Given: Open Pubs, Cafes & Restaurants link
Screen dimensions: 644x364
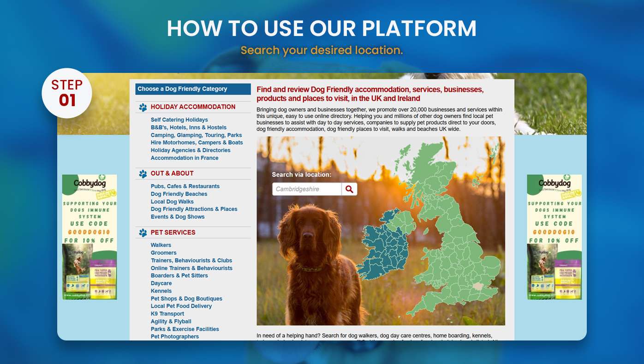Looking at the screenshot, I should [185, 186].
